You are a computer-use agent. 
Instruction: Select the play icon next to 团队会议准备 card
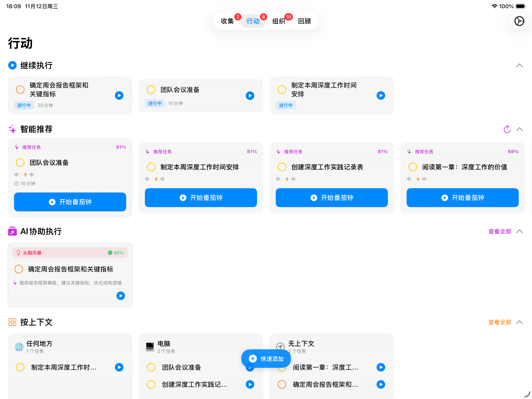(250, 95)
